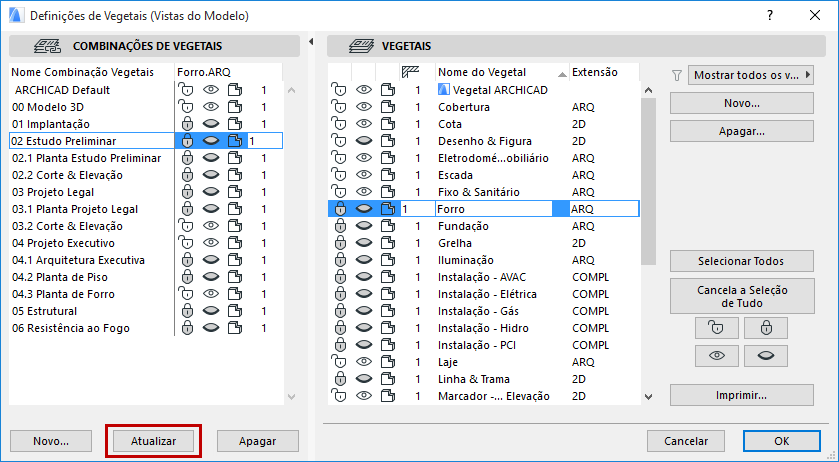This screenshot has width=839, height=462.
Task: Click Cancelar to dismiss dialog
Action: coord(686,441)
